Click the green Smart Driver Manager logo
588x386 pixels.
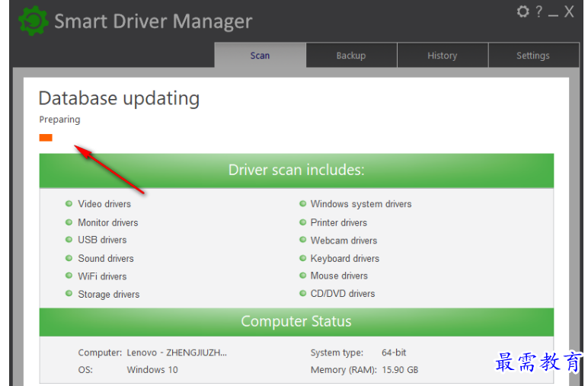pos(33,21)
